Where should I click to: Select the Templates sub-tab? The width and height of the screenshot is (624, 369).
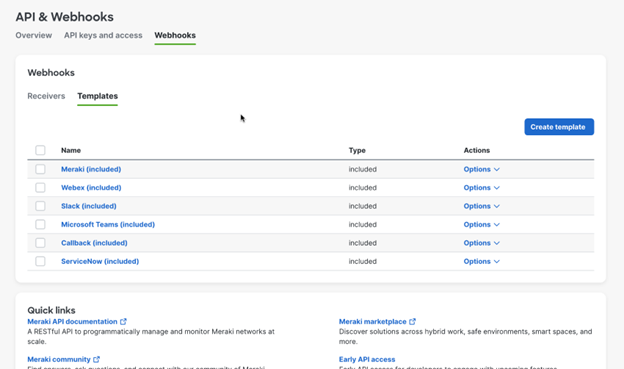tap(98, 96)
